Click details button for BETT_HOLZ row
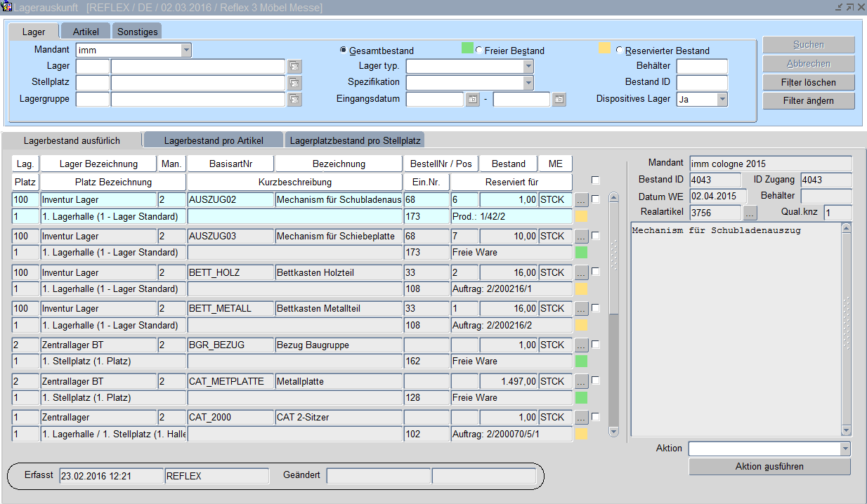 tap(581, 272)
